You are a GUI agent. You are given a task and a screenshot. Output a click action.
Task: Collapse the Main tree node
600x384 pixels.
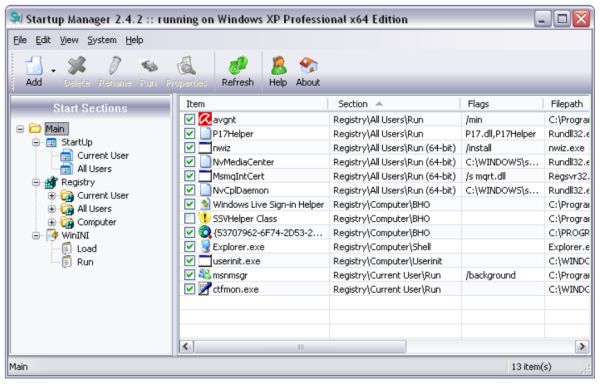[20, 129]
